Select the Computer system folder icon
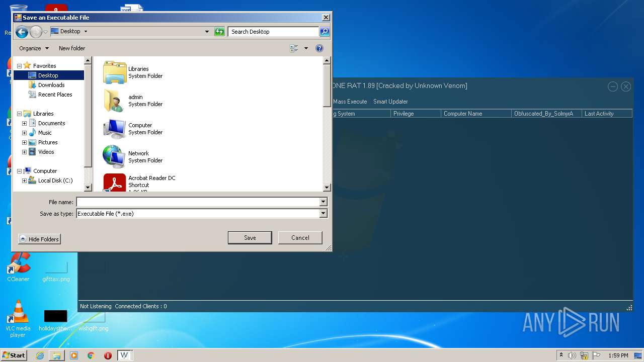This screenshot has width=644, height=362. tap(115, 129)
